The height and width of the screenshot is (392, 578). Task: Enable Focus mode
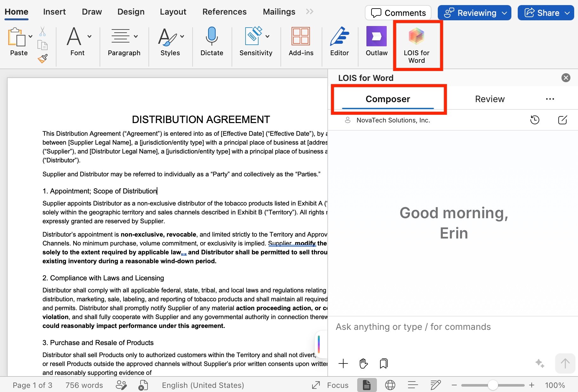coord(330,385)
